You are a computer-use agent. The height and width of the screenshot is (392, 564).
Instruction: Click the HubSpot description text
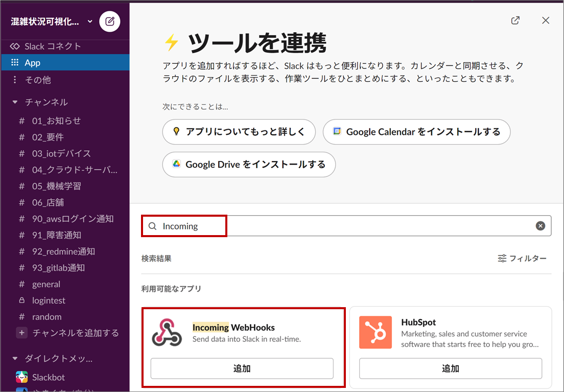[470, 339]
